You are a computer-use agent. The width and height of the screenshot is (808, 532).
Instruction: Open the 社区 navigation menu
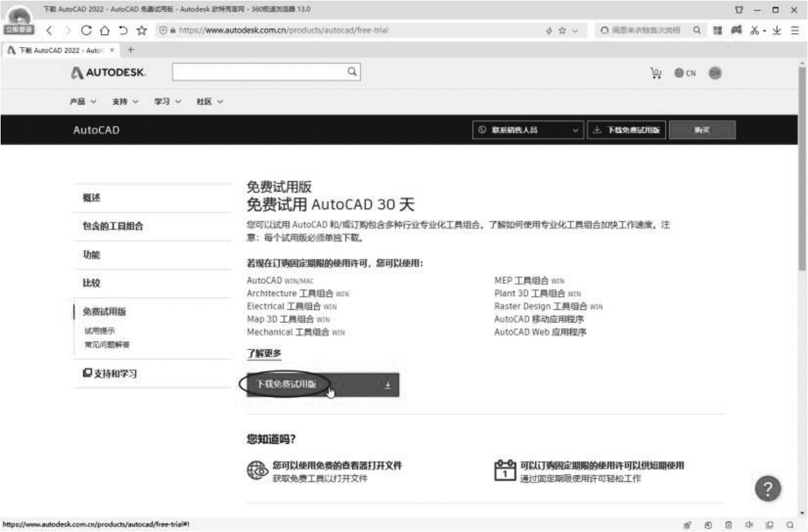point(210,102)
